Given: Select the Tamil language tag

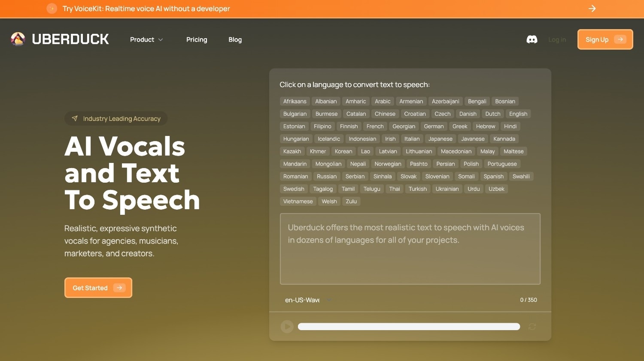Looking at the screenshot, I should [x=348, y=189].
